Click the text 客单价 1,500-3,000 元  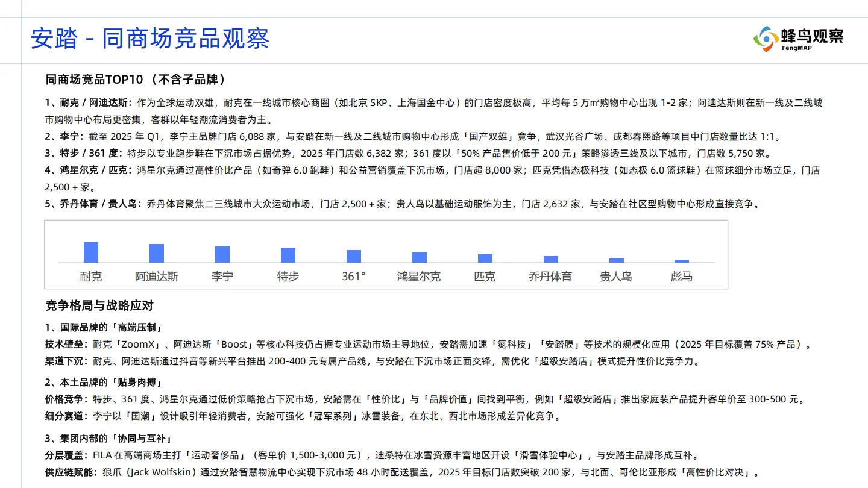(307, 455)
